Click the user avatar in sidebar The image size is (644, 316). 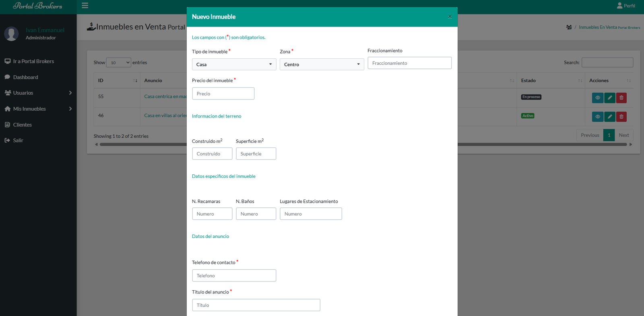click(11, 34)
